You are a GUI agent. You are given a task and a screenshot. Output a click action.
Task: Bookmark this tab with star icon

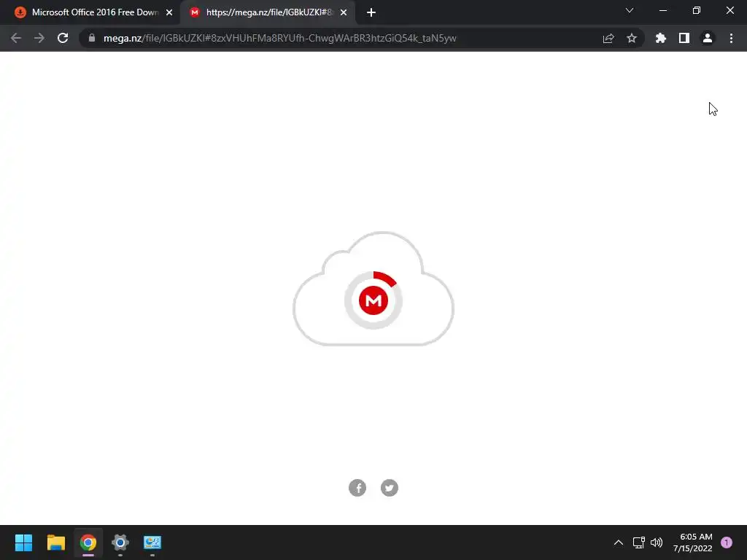(x=632, y=38)
